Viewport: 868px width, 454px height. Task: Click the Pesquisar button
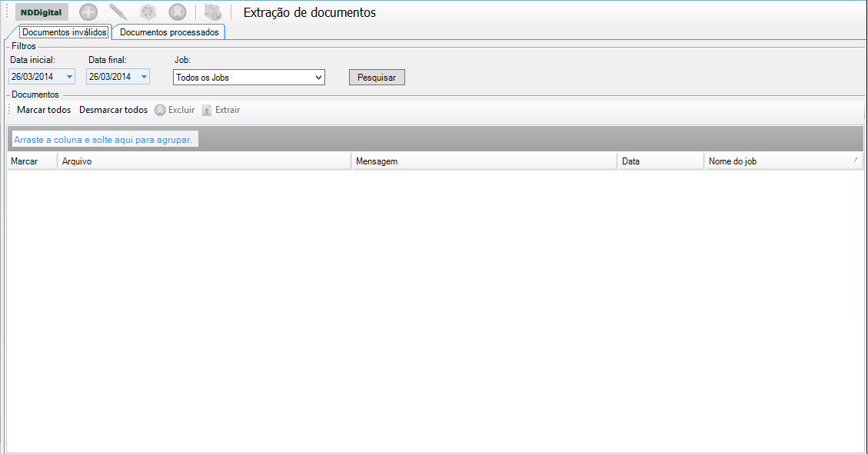pyautogui.click(x=377, y=78)
